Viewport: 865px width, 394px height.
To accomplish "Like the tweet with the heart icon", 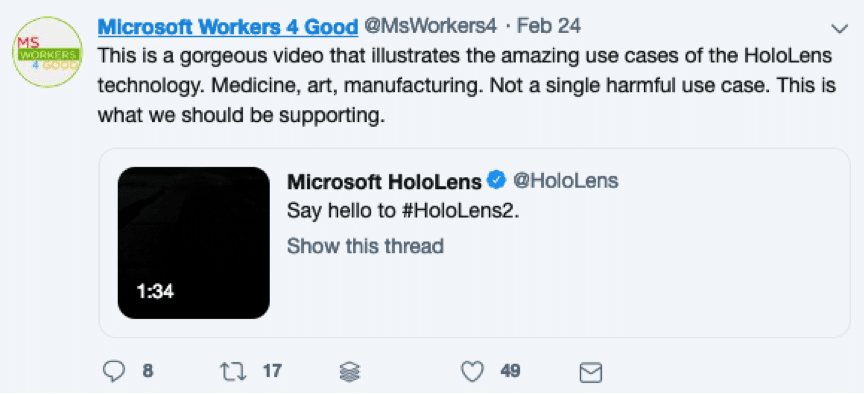I will click(x=472, y=371).
